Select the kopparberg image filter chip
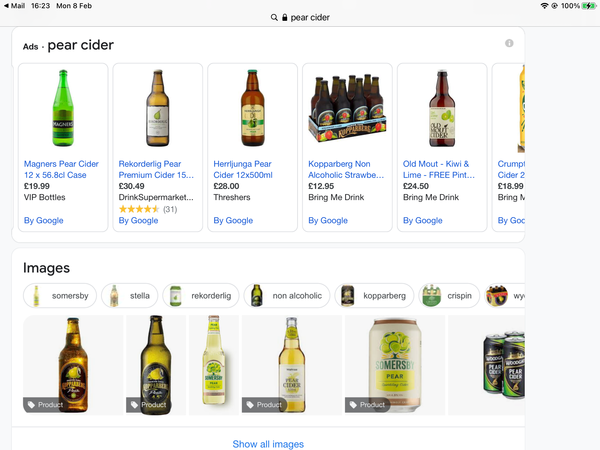This screenshot has width=600, height=450. [x=374, y=296]
